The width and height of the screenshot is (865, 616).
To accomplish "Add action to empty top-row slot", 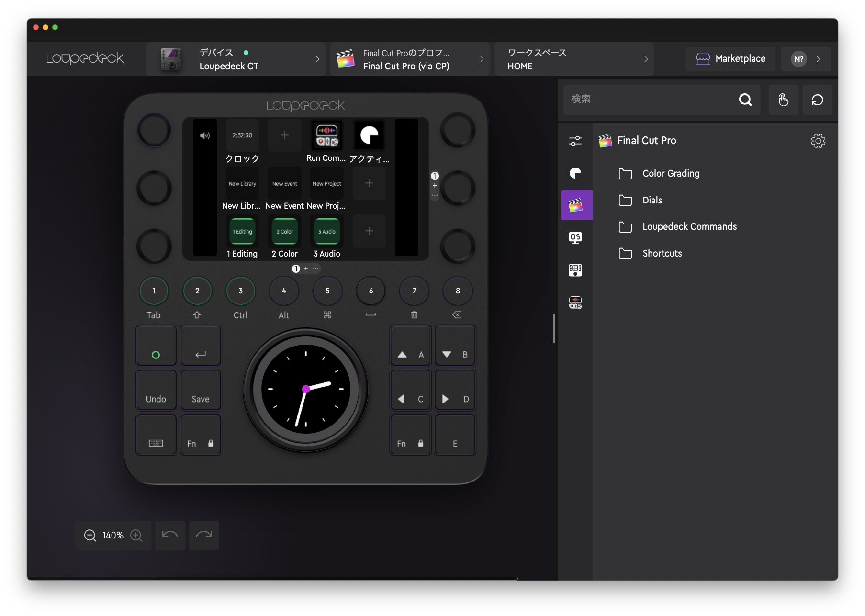I will pos(284,135).
